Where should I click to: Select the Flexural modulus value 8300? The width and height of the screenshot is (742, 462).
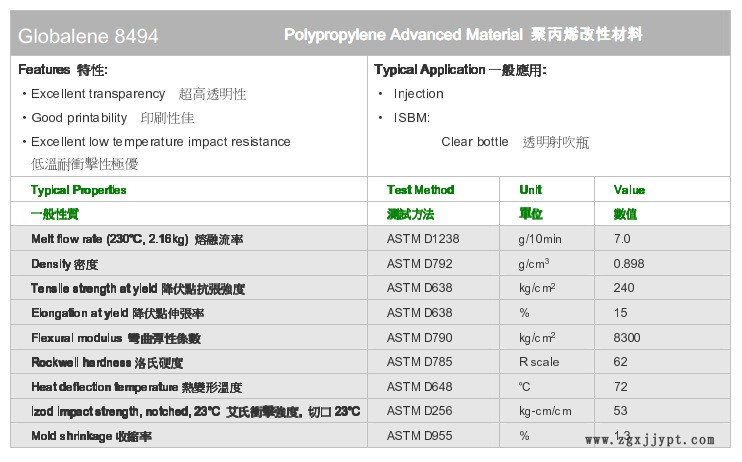627,338
